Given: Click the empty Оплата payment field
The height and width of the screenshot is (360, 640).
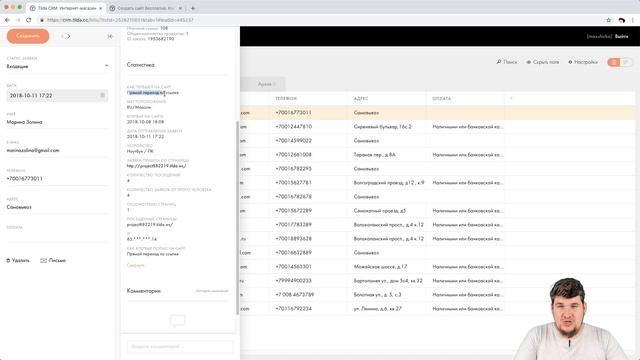Looking at the screenshot, I should (57, 236).
